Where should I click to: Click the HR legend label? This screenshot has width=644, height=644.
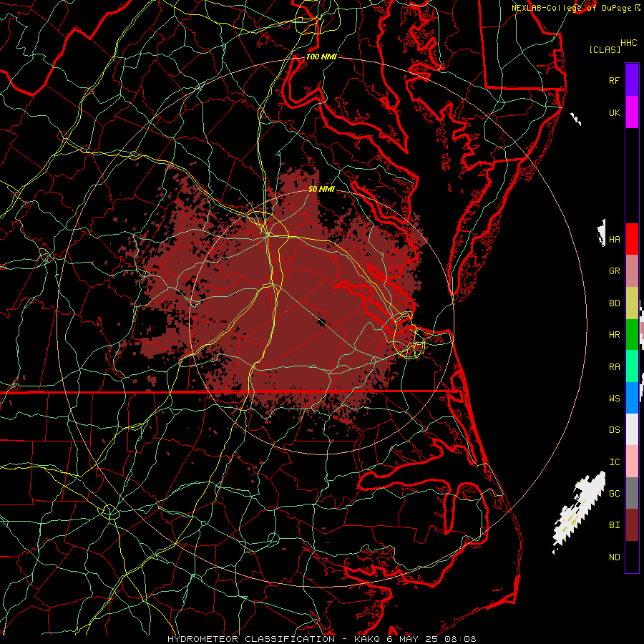pos(614,335)
